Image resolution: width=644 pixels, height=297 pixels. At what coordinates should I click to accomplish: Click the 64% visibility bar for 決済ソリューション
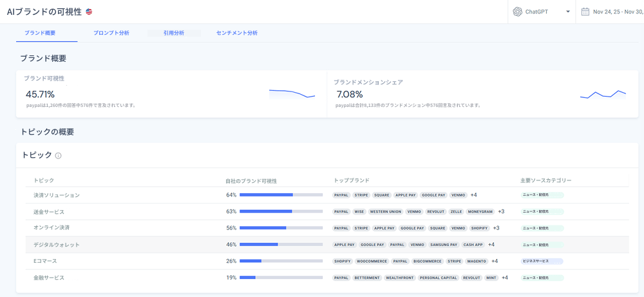click(281, 195)
